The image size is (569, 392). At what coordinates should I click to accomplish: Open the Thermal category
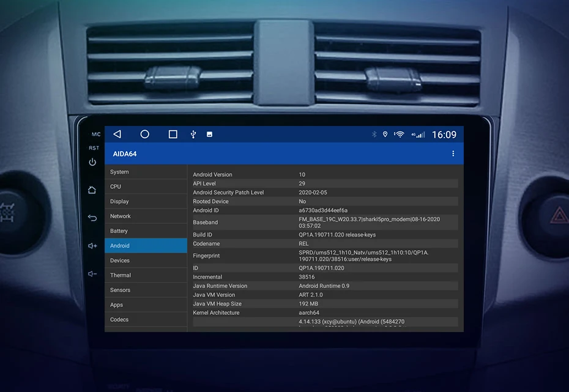coord(146,275)
